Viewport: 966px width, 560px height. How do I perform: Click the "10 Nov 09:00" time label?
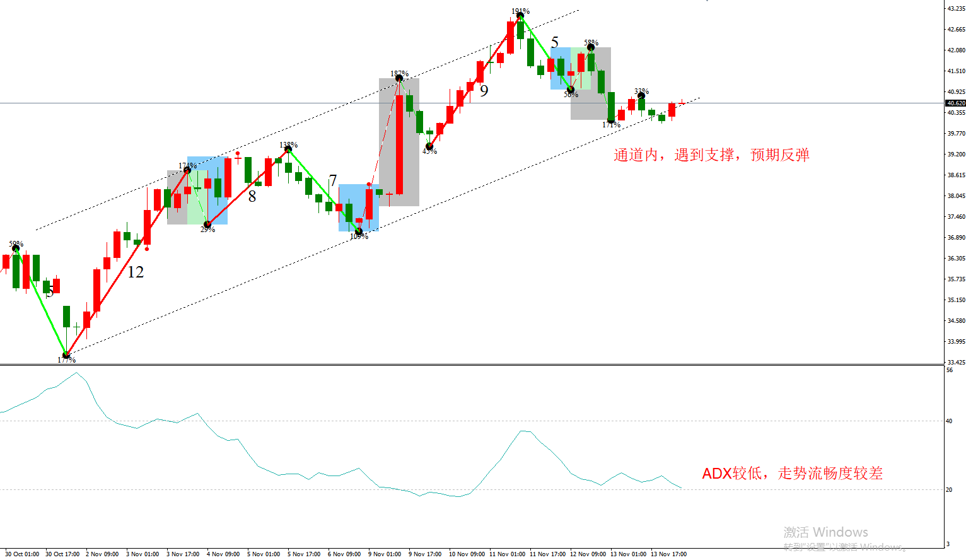click(x=467, y=554)
